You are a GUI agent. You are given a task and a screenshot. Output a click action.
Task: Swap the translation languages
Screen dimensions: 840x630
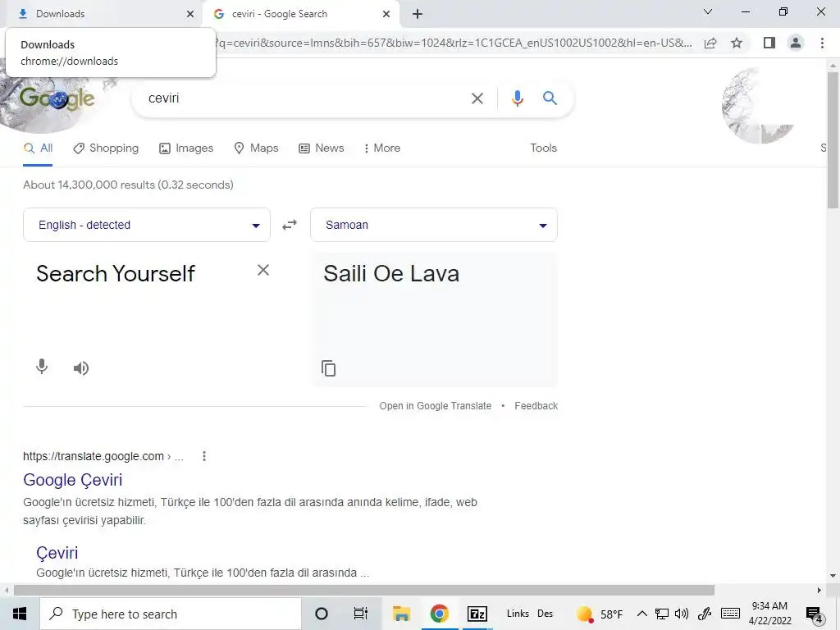[290, 225]
